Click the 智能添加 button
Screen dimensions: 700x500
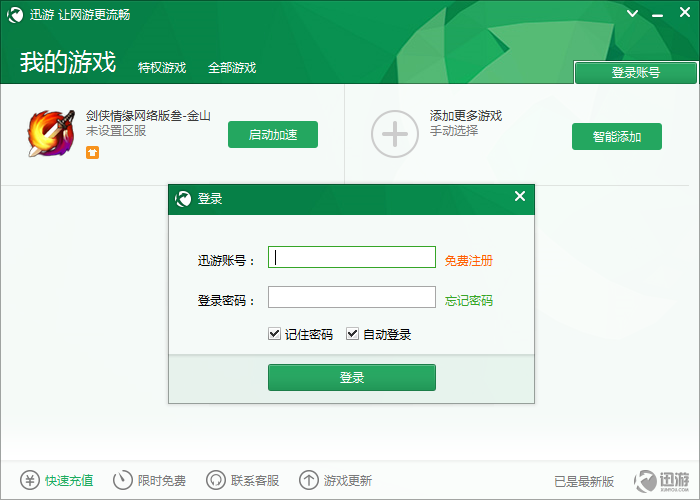point(617,137)
